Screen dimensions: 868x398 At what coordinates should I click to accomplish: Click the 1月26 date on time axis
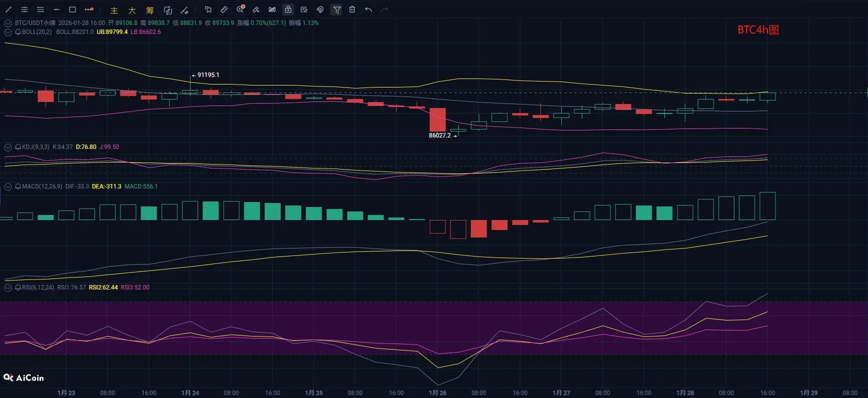(438, 393)
